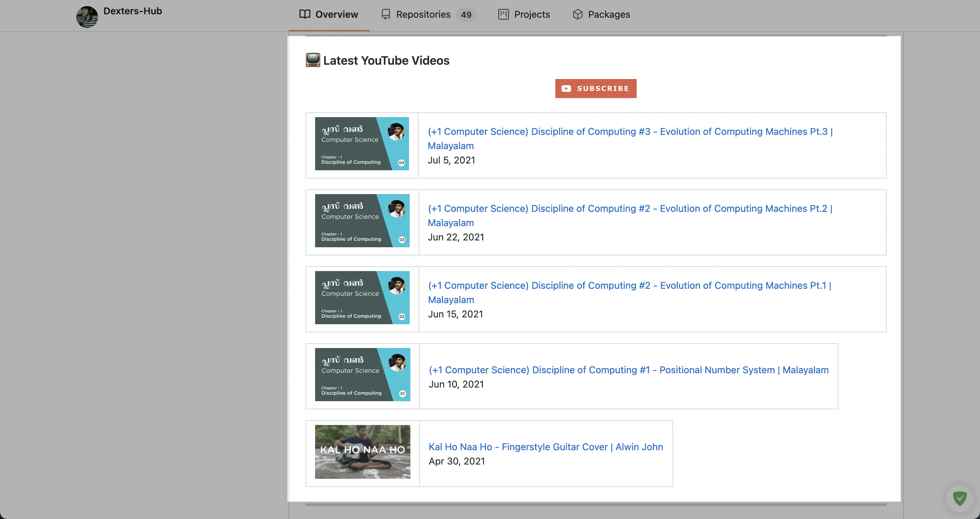980x519 pixels.
Task: Click the television emoji beside Latest YouTube Videos
Action: 313,60
